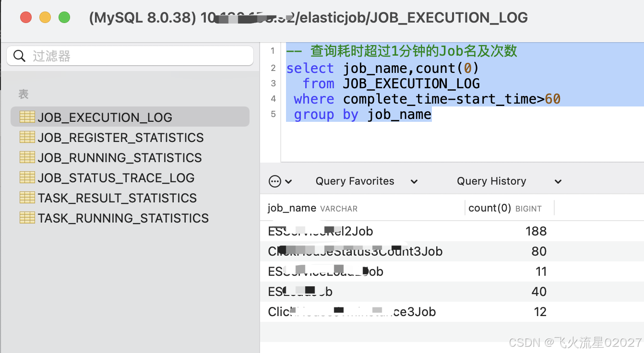Click the table icon beside JOB_RUNNING_STATISTICS
This screenshot has width=644, height=353.
click(27, 157)
